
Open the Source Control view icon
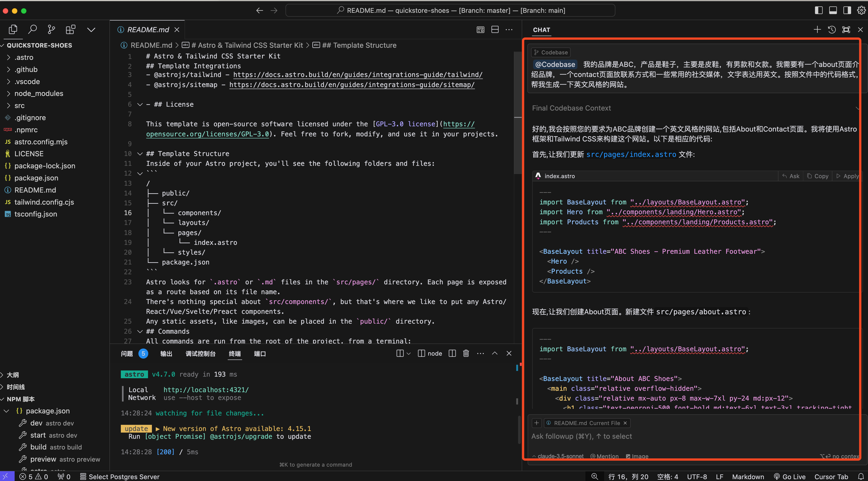coord(51,30)
